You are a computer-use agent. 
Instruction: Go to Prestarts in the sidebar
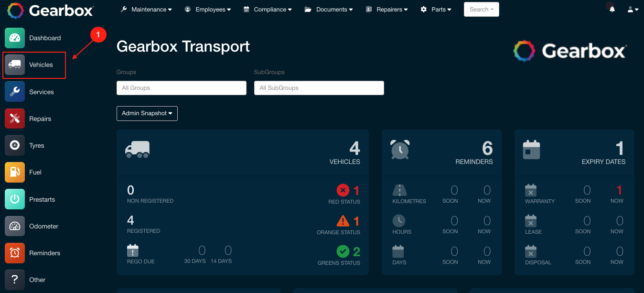pyautogui.click(x=42, y=199)
